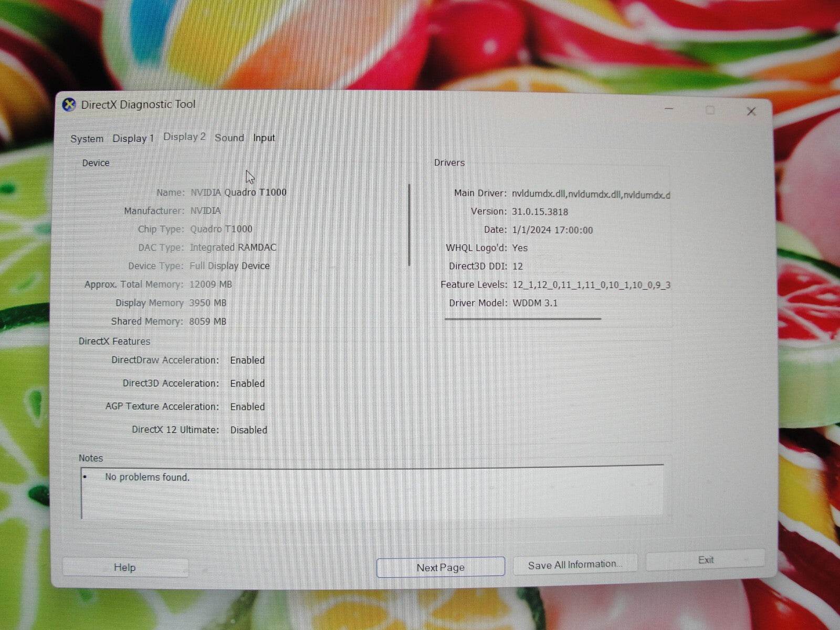Click the Next Page button
The image size is (840, 630).
coord(440,567)
